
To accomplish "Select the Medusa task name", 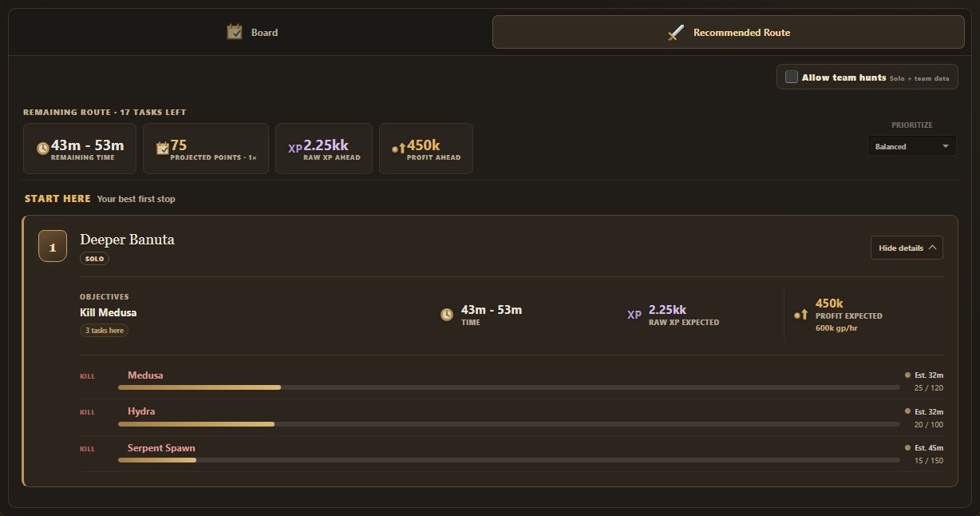I will click(x=145, y=375).
